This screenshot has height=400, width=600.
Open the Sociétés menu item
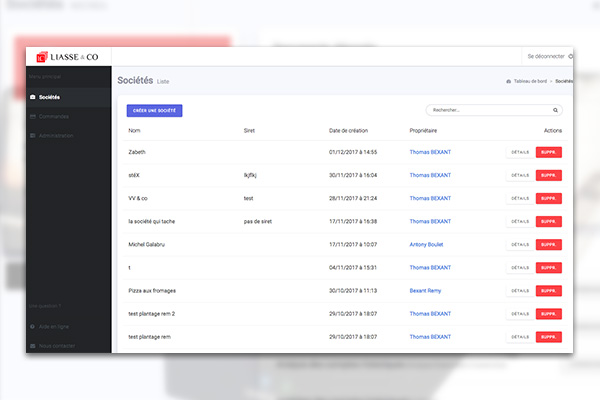(x=69, y=97)
